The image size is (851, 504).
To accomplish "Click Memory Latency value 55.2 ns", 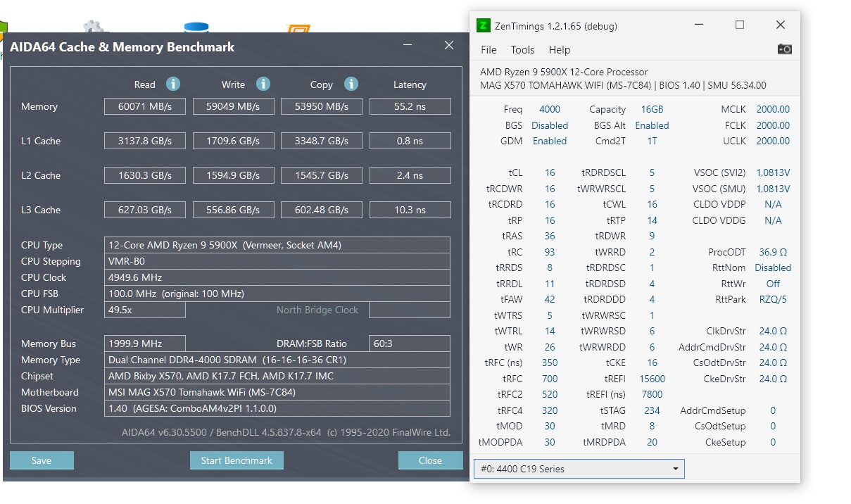I will coord(410,106).
